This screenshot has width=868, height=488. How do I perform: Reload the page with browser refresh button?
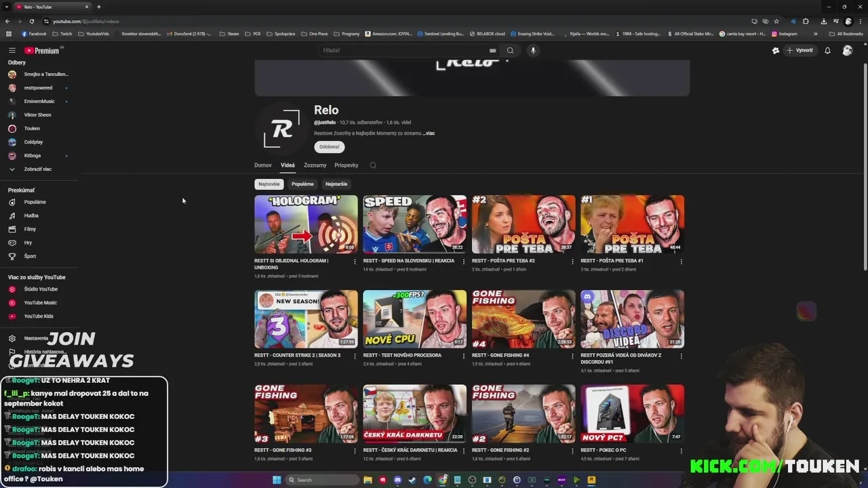(32, 21)
